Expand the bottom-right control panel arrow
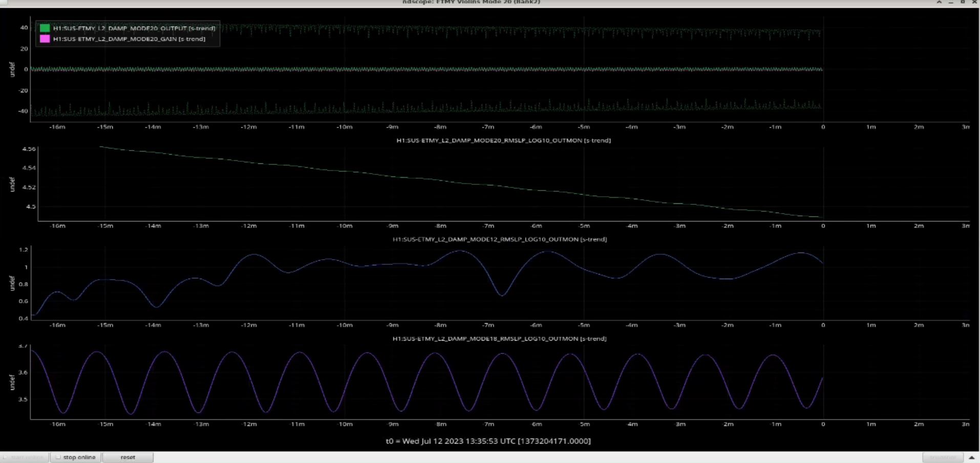The height and width of the screenshot is (463, 980). pyautogui.click(x=971, y=457)
